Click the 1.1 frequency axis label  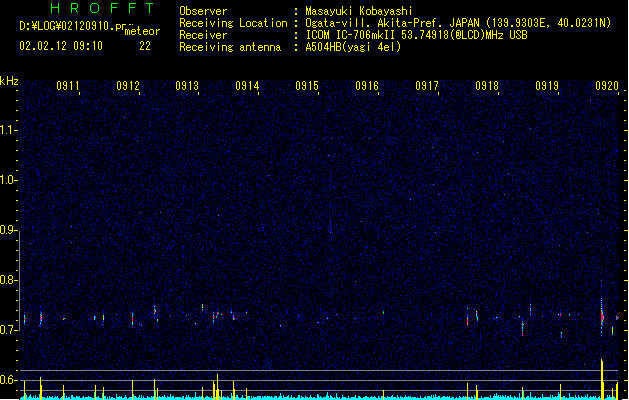(9, 130)
